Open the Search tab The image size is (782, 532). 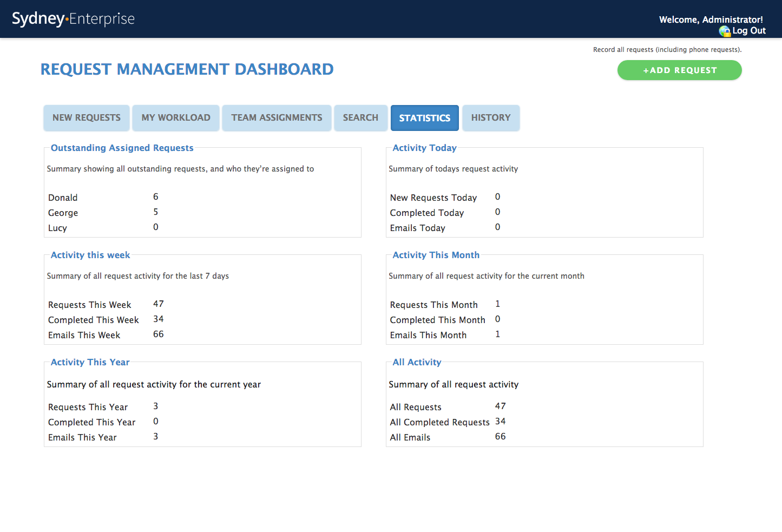click(360, 117)
